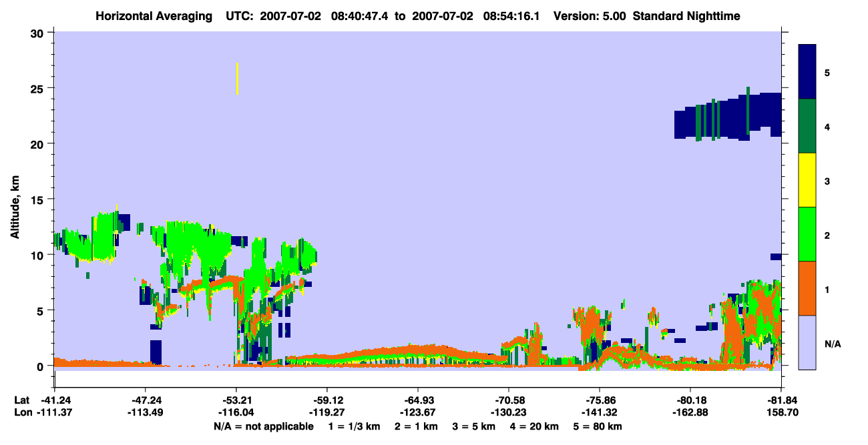
Task: Click latitude value -53.21
Action: 236,400
